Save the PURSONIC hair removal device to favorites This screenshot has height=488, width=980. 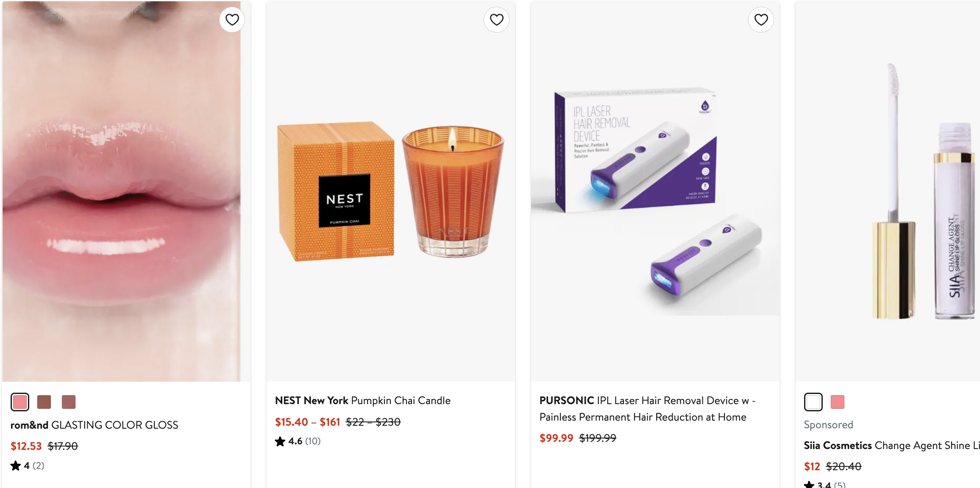pos(761,19)
